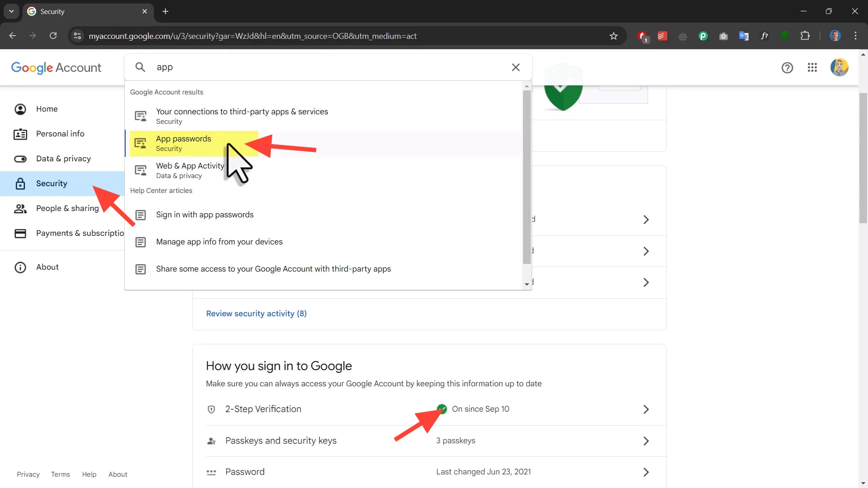Image resolution: width=868 pixels, height=488 pixels.
Task: Switch to the Security sidebar section
Action: pyautogui.click(x=52, y=183)
